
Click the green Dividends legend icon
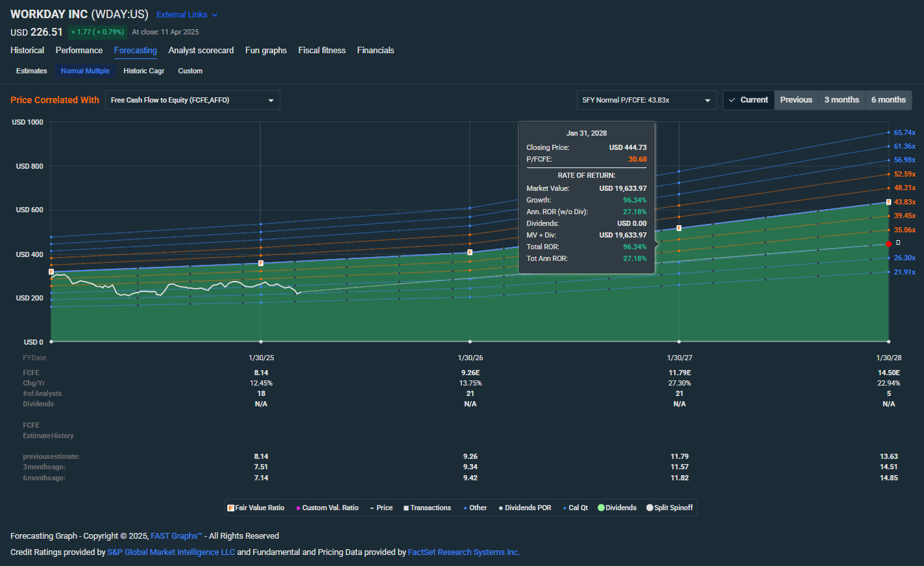point(601,508)
